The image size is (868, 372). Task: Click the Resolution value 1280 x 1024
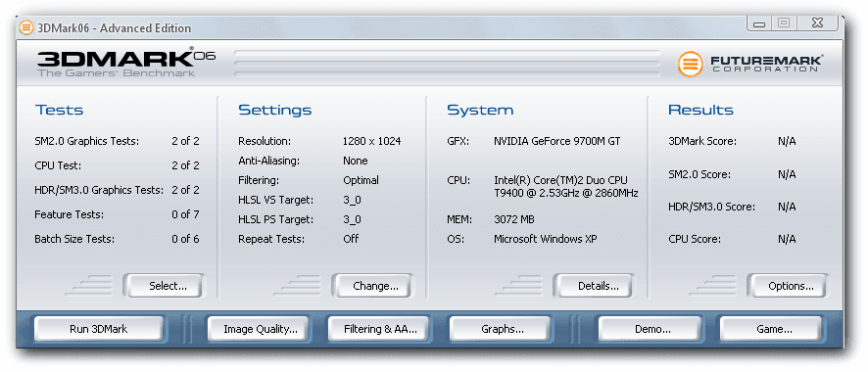coord(372,142)
